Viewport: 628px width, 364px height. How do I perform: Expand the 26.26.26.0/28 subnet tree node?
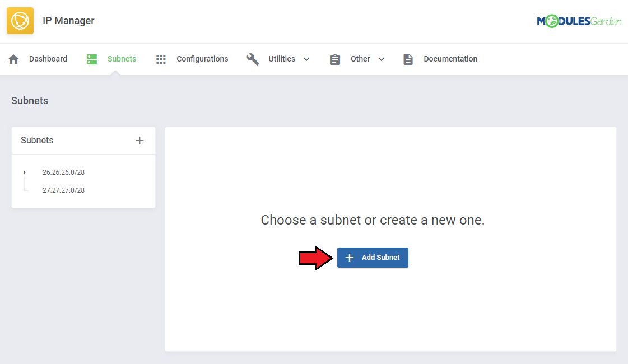click(x=25, y=172)
